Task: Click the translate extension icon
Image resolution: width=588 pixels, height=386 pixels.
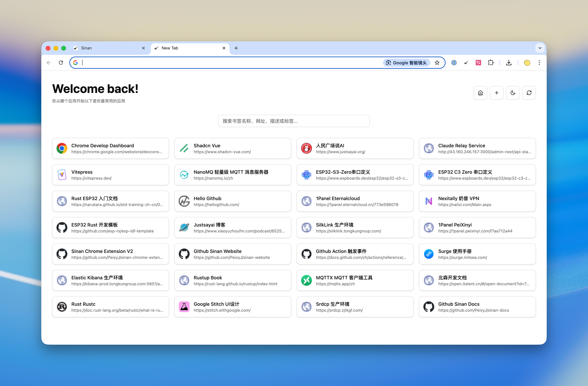Action: click(478, 63)
